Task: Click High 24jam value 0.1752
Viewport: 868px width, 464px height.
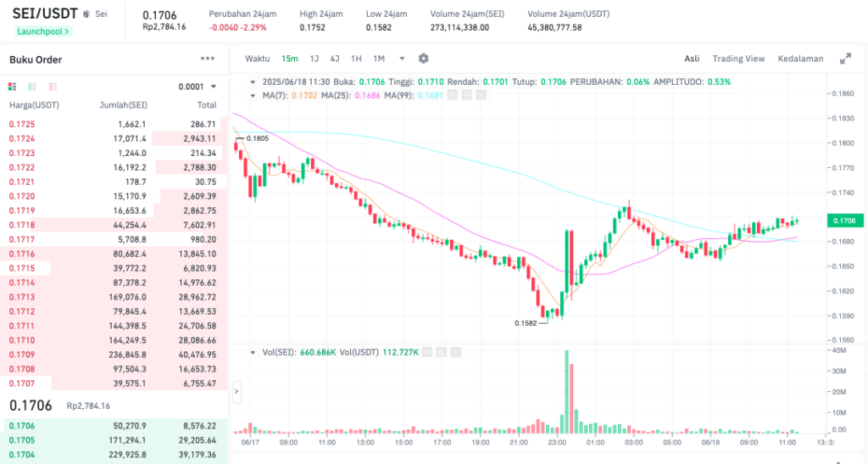Action: tap(312, 27)
